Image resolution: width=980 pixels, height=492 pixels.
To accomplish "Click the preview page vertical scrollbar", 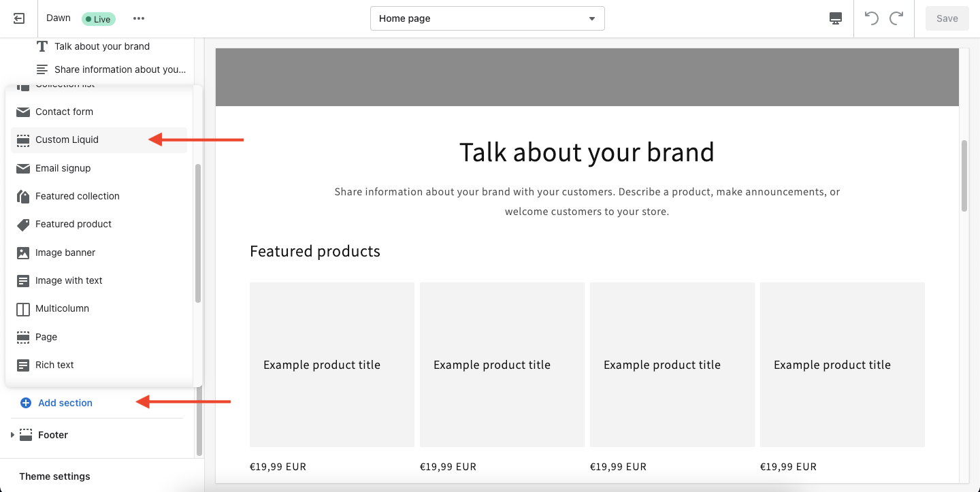I will click(x=964, y=176).
